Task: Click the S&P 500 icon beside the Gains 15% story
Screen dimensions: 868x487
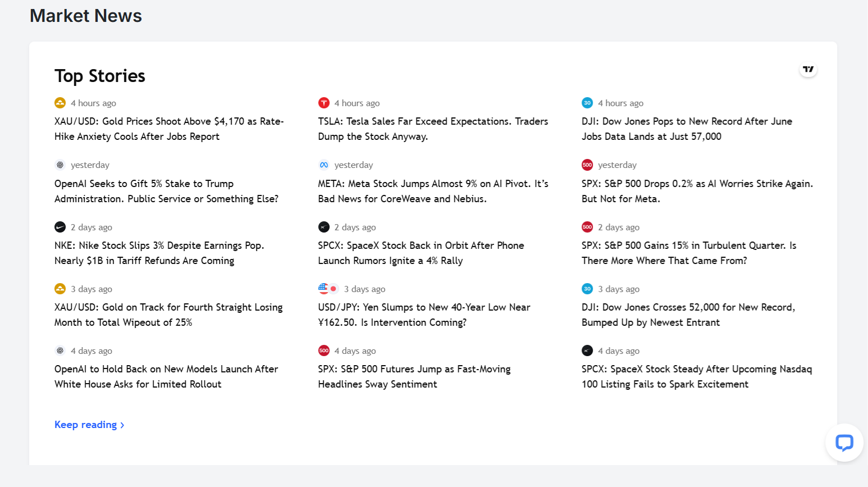Action: pos(587,227)
